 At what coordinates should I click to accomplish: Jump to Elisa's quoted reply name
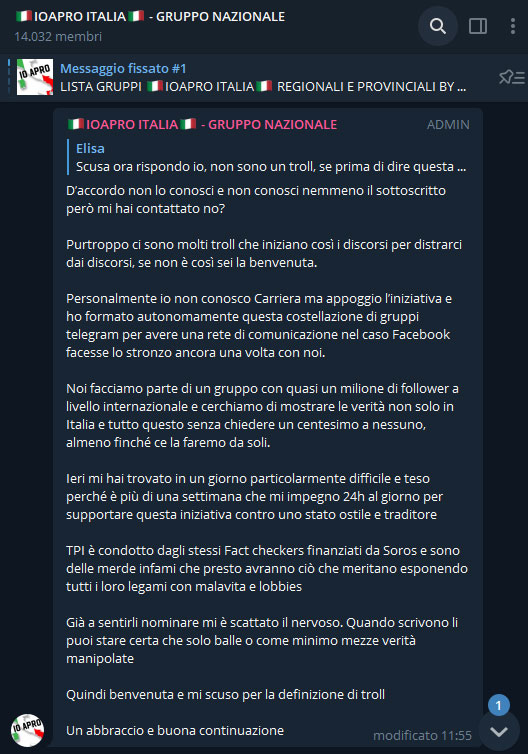(90, 148)
